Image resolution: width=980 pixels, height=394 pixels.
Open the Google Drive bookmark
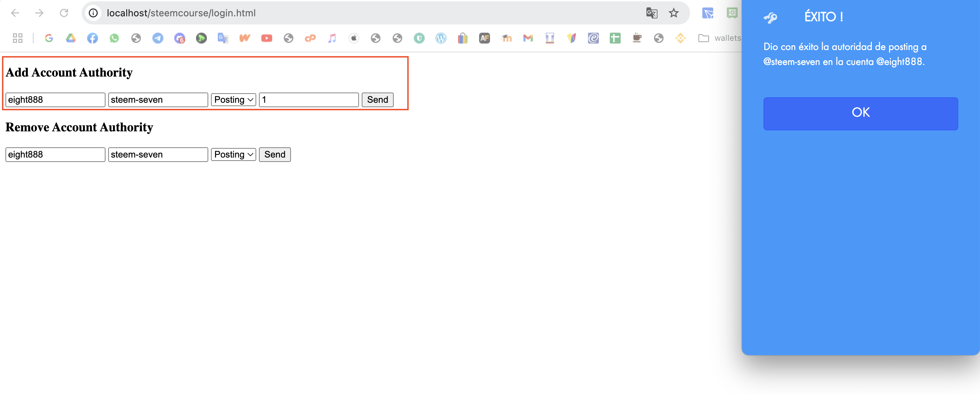click(x=70, y=38)
